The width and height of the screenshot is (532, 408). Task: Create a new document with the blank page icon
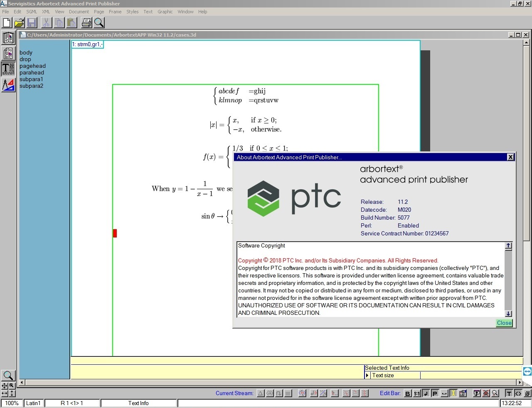pos(7,22)
